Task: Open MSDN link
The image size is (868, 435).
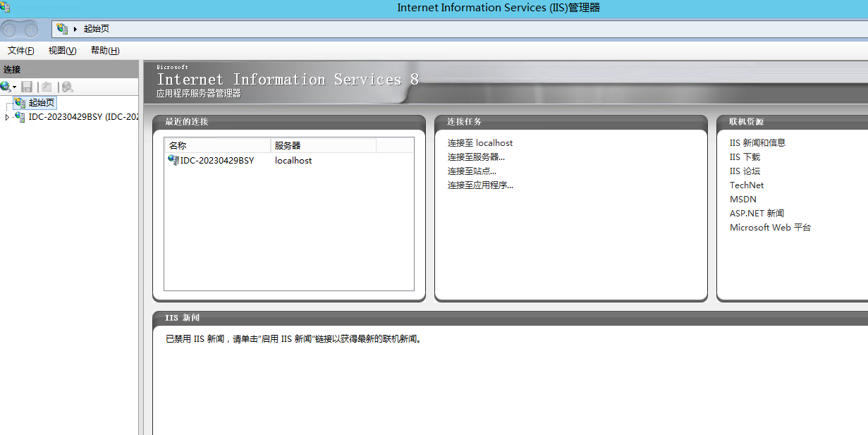Action: [743, 200]
